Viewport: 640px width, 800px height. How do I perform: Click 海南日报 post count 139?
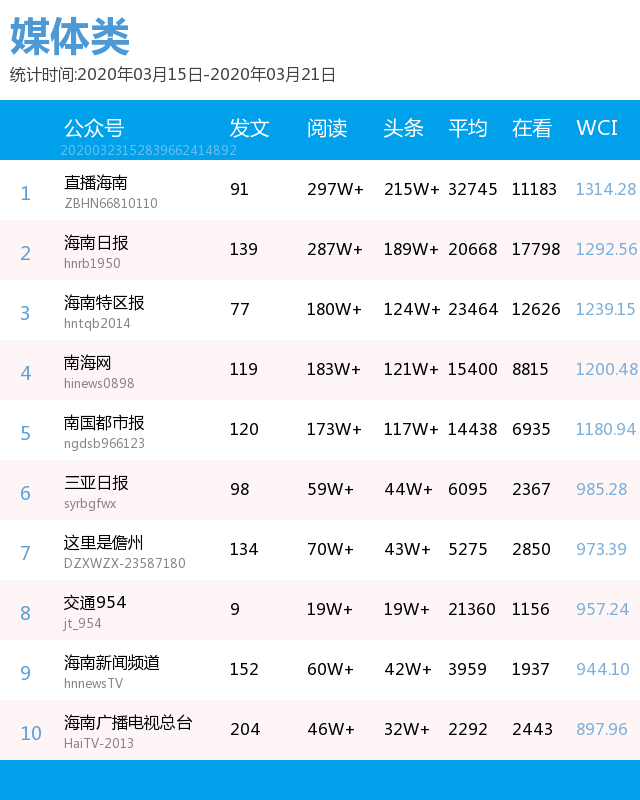[x=243, y=249]
